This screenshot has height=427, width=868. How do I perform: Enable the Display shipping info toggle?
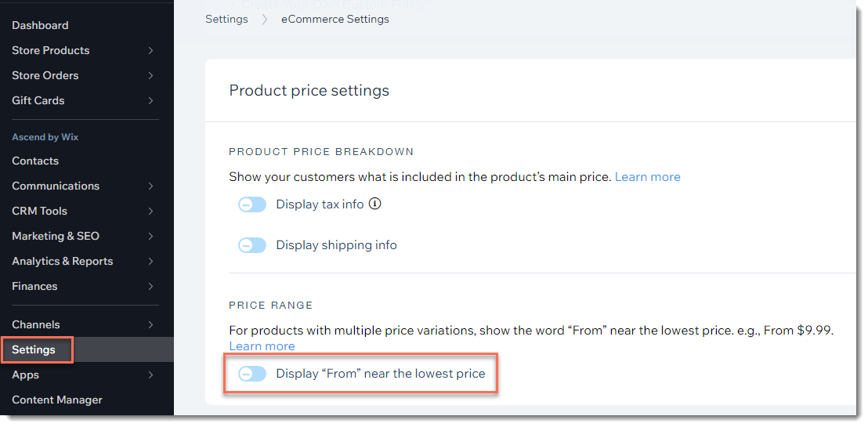tap(252, 244)
